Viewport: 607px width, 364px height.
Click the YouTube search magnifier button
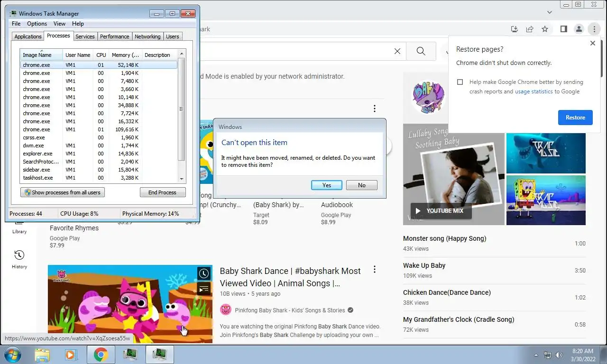coord(421,51)
